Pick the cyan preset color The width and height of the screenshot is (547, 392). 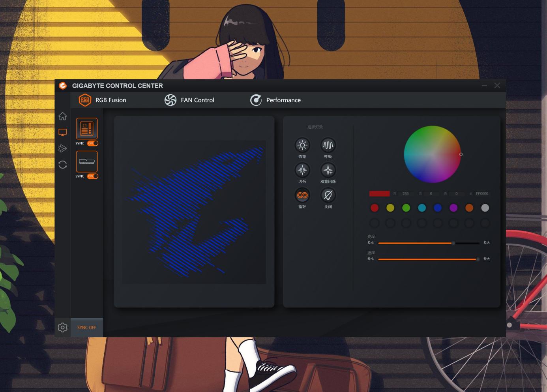(x=422, y=208)
